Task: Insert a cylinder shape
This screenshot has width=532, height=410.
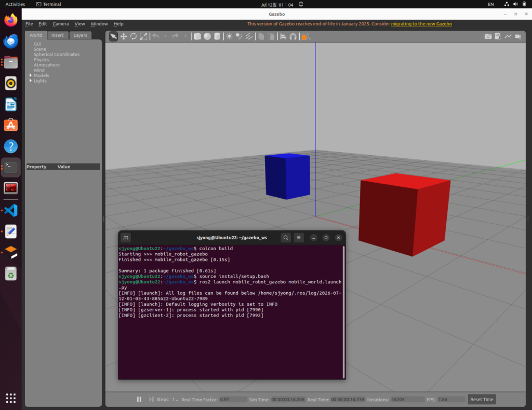Action: point(217,36)
